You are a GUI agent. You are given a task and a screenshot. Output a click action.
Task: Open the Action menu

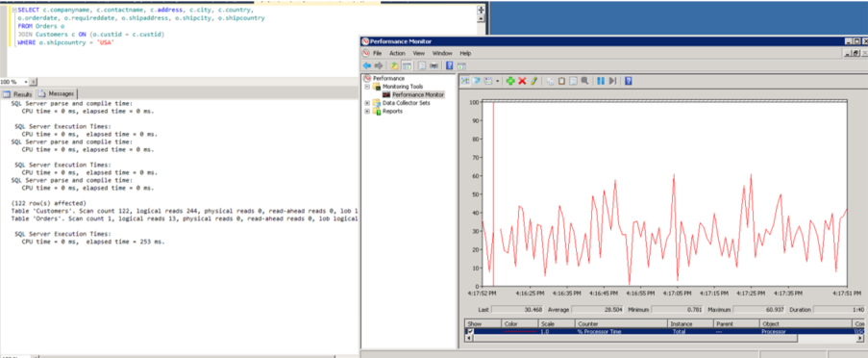click(x=397, y=53)
